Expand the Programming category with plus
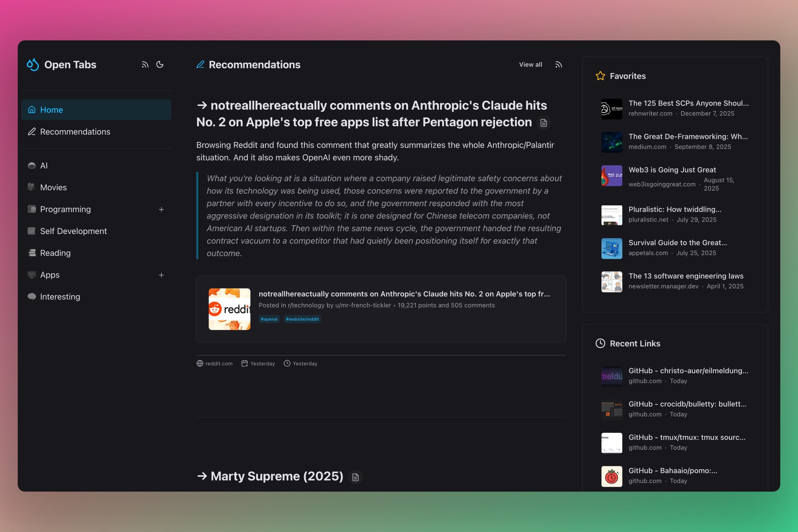Image resolution: width=798 pixels, height=532 pixels. coord(161,210)
